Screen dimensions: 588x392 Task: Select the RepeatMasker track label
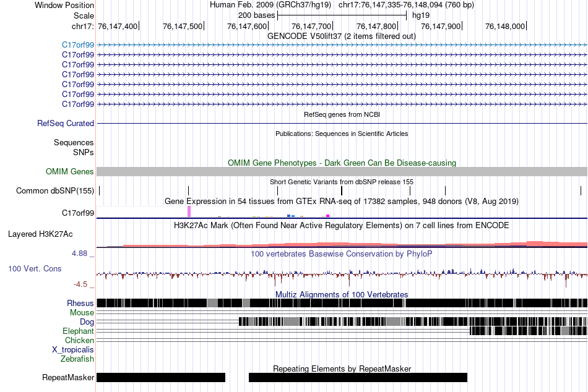[68, 377]
